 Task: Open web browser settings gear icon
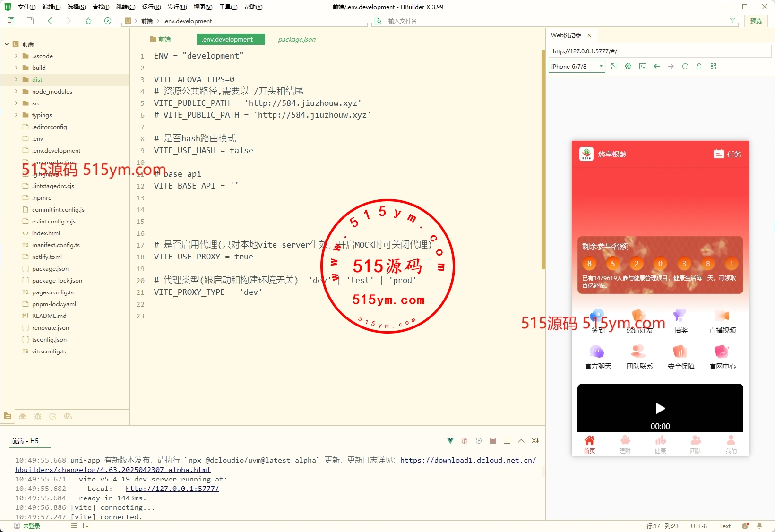(x=628, y=66)
